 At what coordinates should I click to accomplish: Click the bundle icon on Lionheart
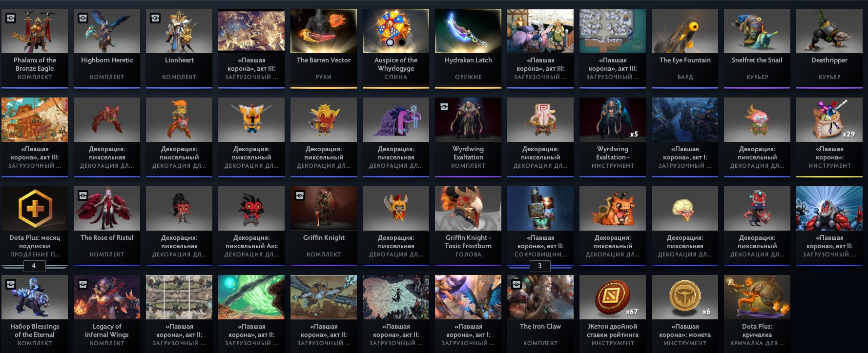coord(155,18)
